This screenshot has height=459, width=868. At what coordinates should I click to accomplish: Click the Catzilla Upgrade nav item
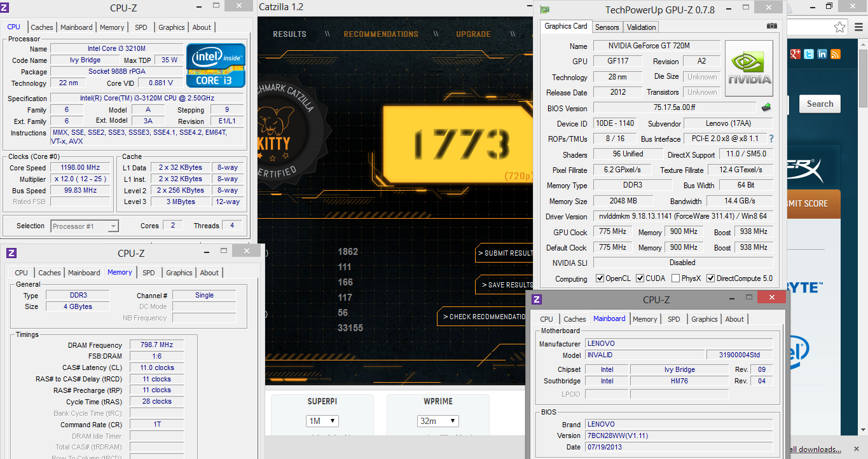[473, 34]
